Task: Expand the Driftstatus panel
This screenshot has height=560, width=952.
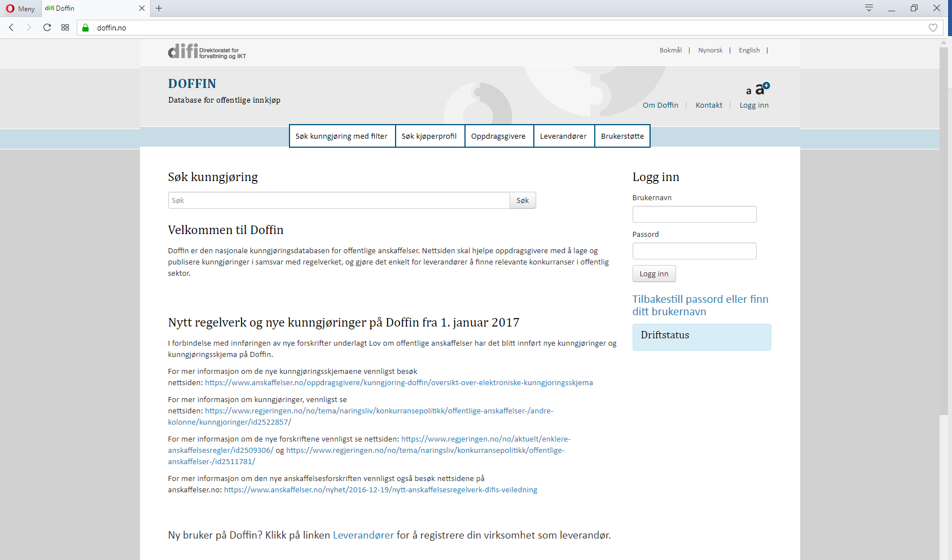Action: [x=701, y=337]
